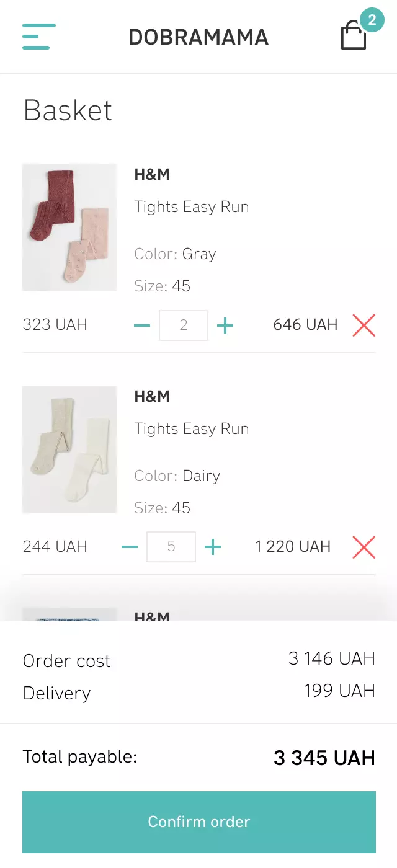Remove the Dairy Tights Easy Run item

pyautogui.click(x=364, y=547)
